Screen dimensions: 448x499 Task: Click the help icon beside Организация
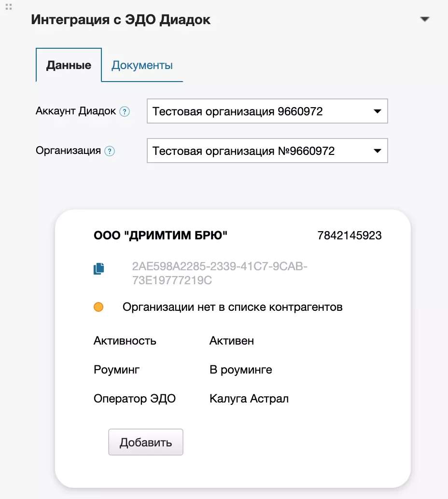[110, 151]
